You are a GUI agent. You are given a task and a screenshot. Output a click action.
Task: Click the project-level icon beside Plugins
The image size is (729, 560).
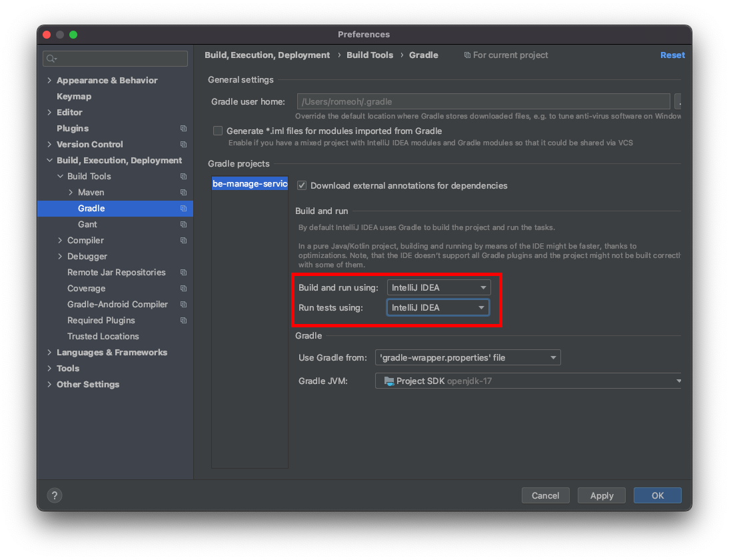pos(184,129)
